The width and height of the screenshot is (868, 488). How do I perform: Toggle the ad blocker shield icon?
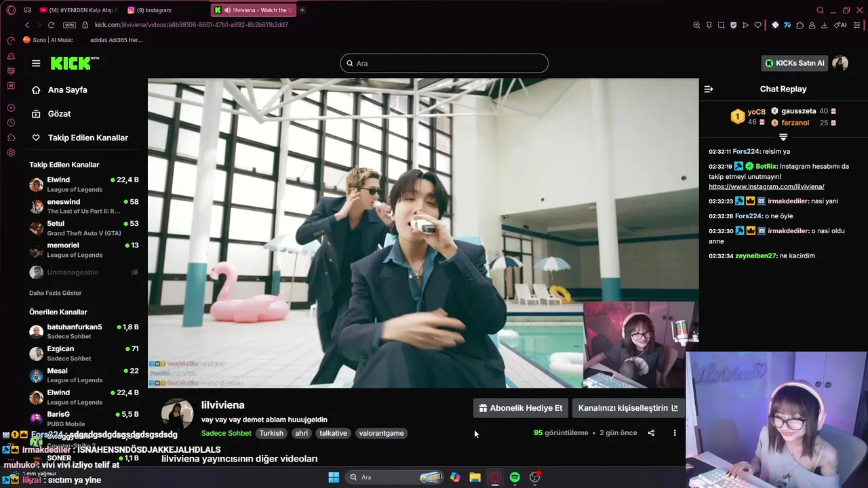tap(733, 25)
